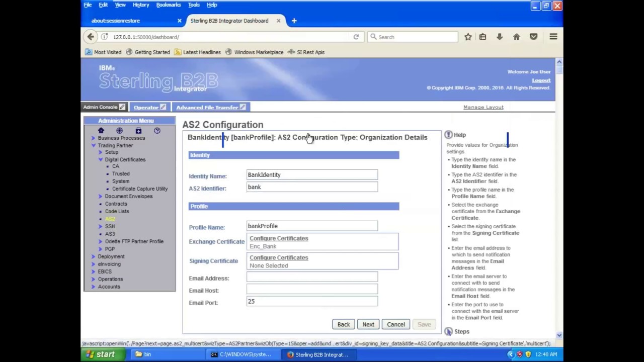This screenshot has height=362, width=644.
Task: Click the Administration Menu briefcase icon
Action: pos(138,131)
